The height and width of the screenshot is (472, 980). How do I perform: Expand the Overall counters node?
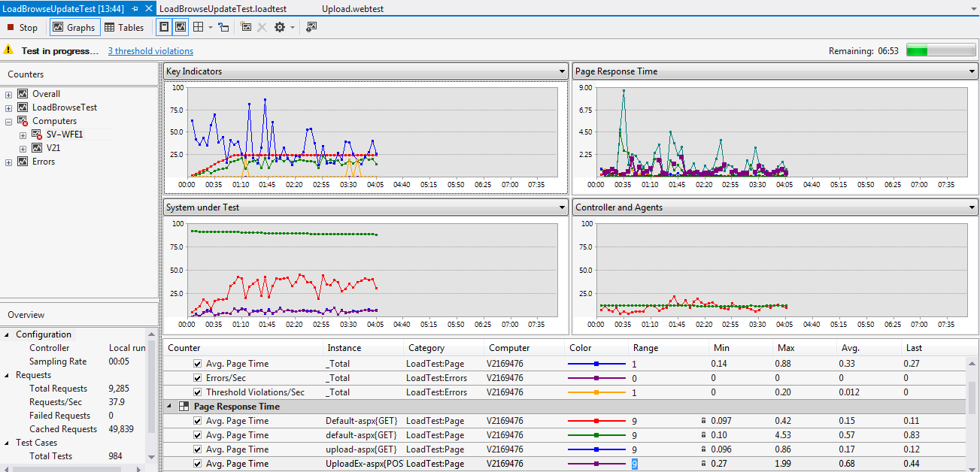point(8,93)
